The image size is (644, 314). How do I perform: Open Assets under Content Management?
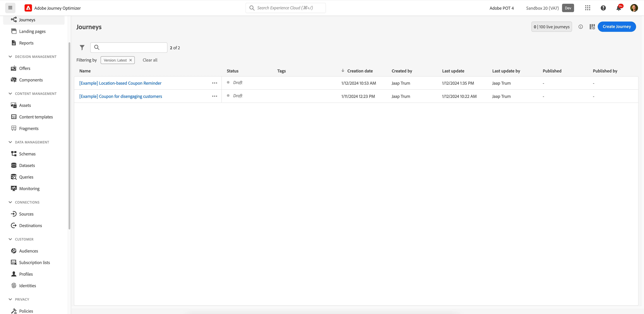tap(25, 105)
